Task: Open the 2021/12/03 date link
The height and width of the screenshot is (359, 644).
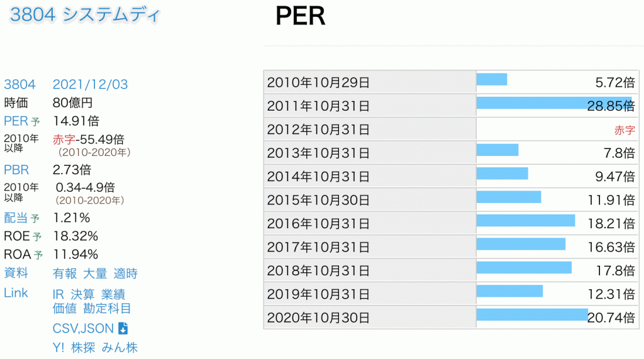Action: tap(90, 85)
